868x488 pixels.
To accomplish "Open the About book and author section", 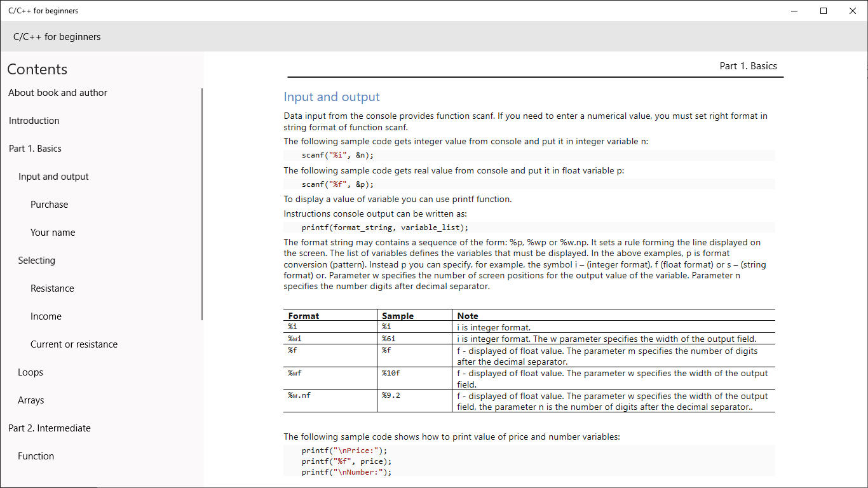I will tap(57, 92).
